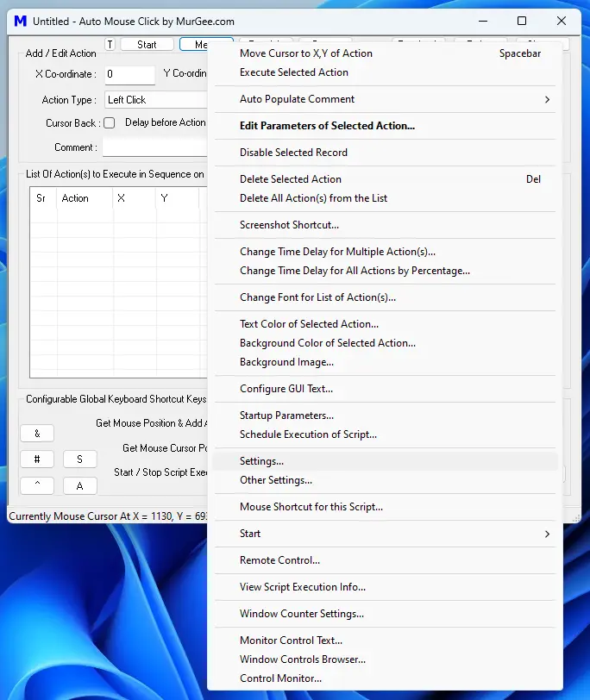Open Window Counter Settings
This screenshot has width=590, height=700.
coord(385,614)
